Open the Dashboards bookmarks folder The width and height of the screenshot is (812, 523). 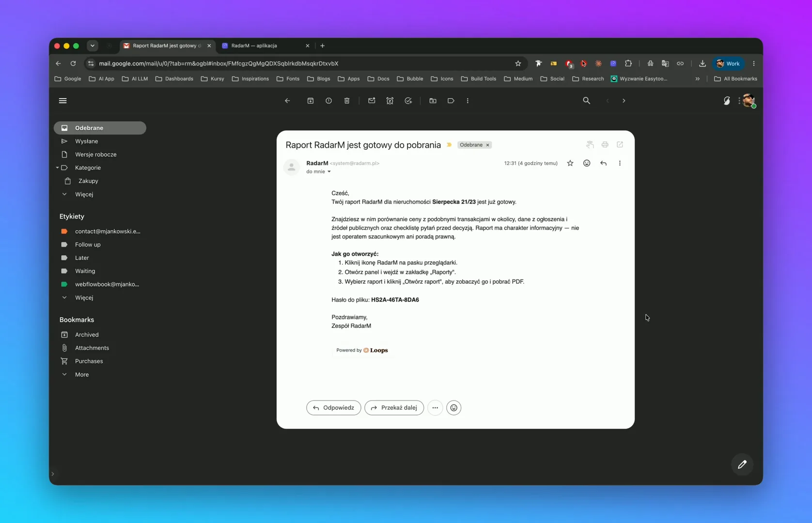click(174, 79)
